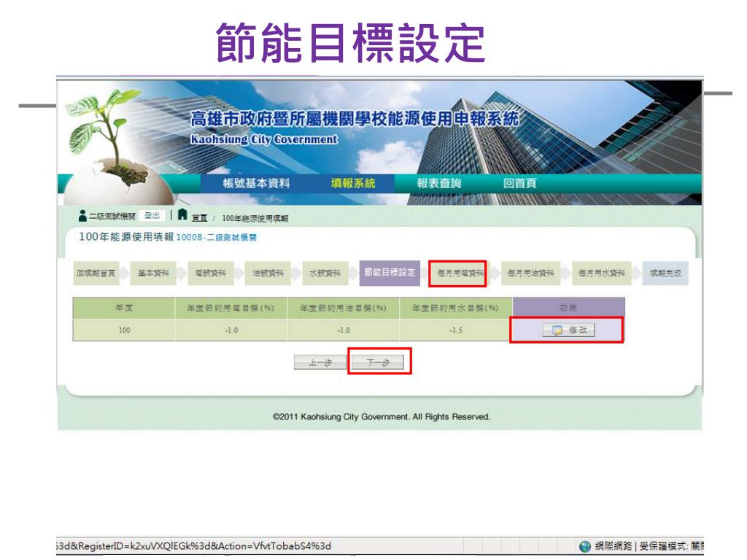Click the 年度 column header

click(x=124, y=308)
